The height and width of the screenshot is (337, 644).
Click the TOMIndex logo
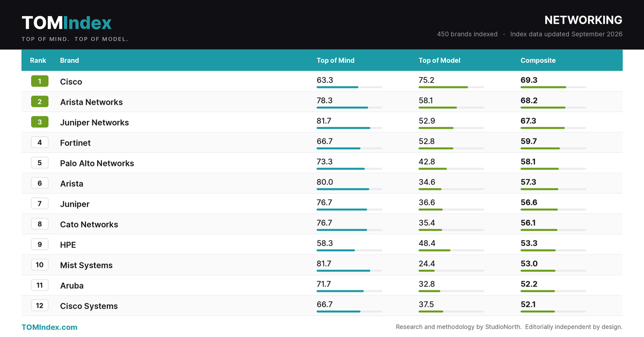[67, 23]
